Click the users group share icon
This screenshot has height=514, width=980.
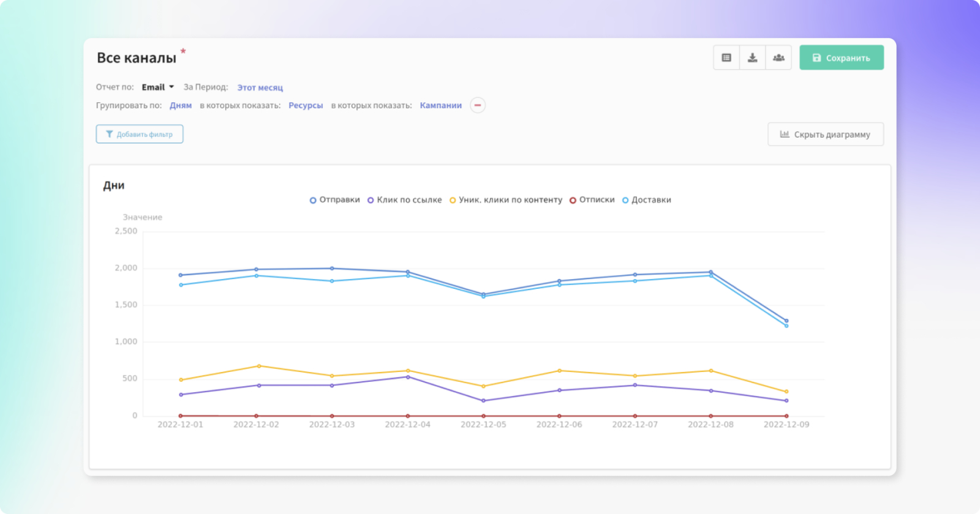(778, 58)
